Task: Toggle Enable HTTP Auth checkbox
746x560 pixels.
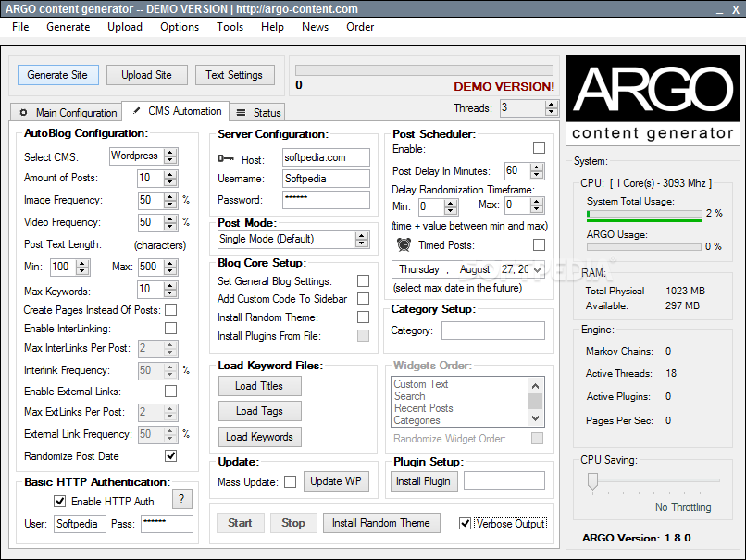Action: (x=59, y=501)
